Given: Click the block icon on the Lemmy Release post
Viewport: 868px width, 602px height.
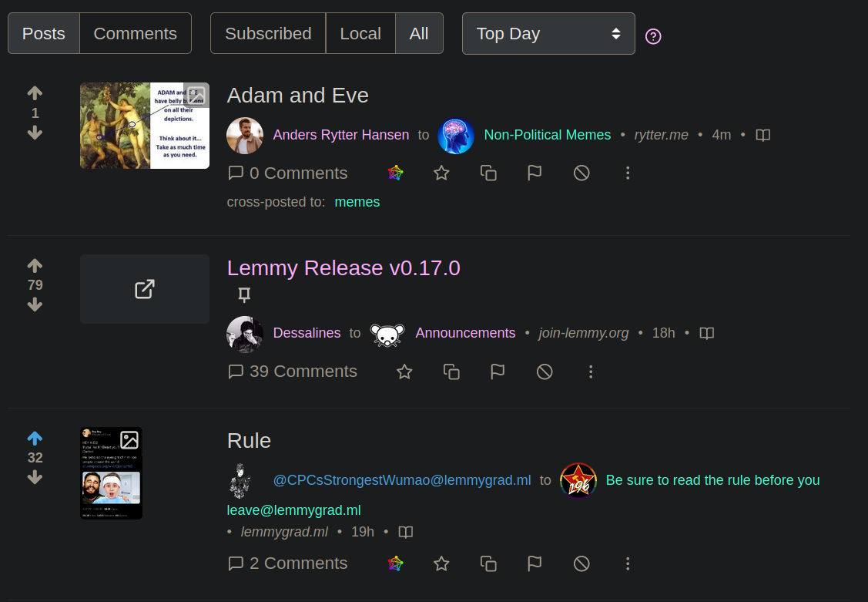Looking at the screenshot, I should point(545,372).
